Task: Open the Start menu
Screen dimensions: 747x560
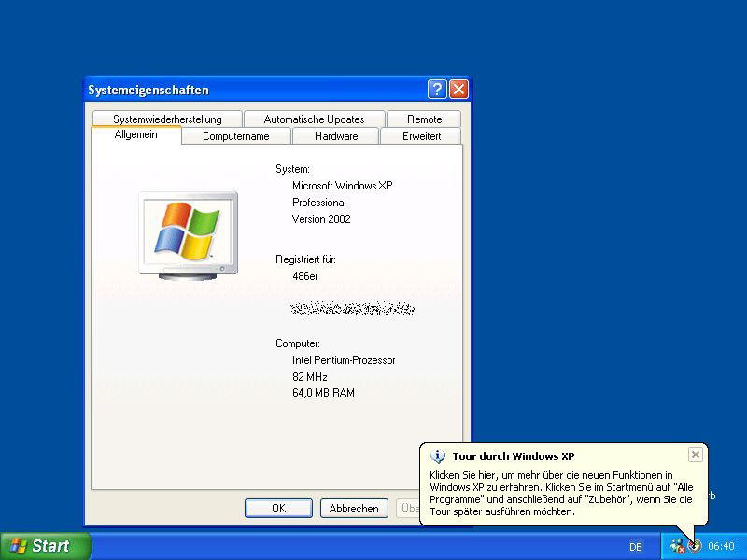Action: [x=46, y=546]
